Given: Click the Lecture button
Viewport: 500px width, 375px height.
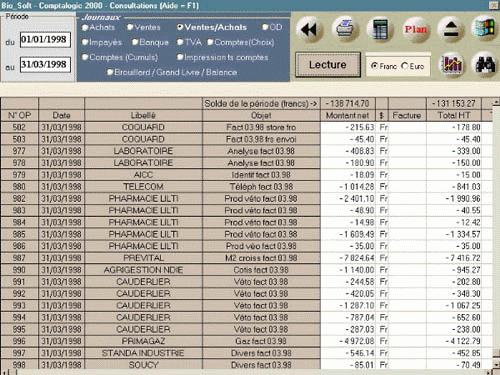Looking at the screenshot, I should coord(328,65).
